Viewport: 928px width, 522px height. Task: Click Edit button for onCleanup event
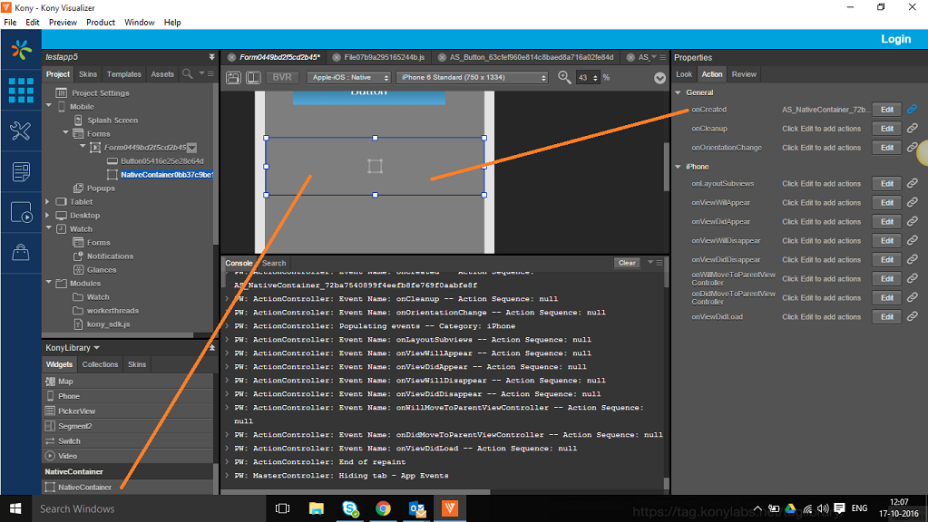tap(887, 128)
